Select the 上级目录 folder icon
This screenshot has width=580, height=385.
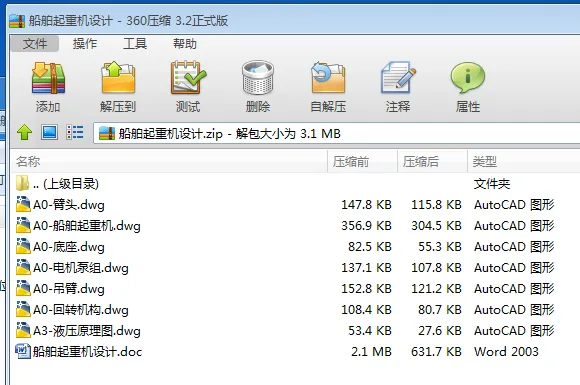pyautogui.click(x=23, y=183)
